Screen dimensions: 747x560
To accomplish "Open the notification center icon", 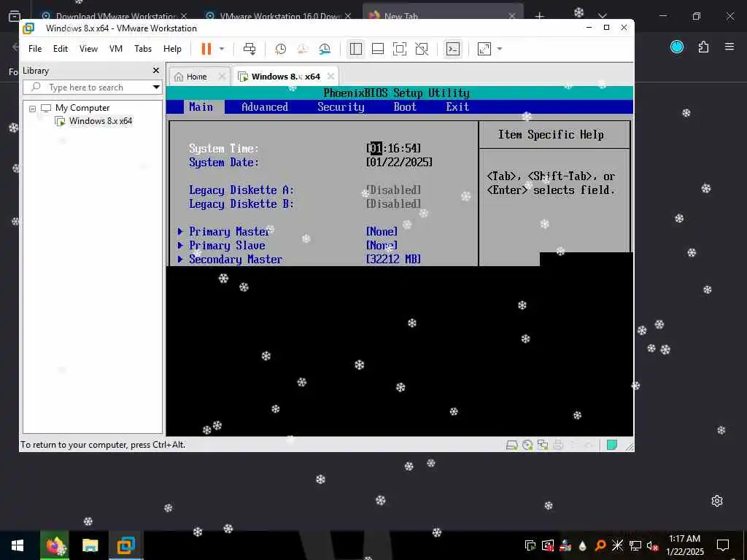I will 723,545.
